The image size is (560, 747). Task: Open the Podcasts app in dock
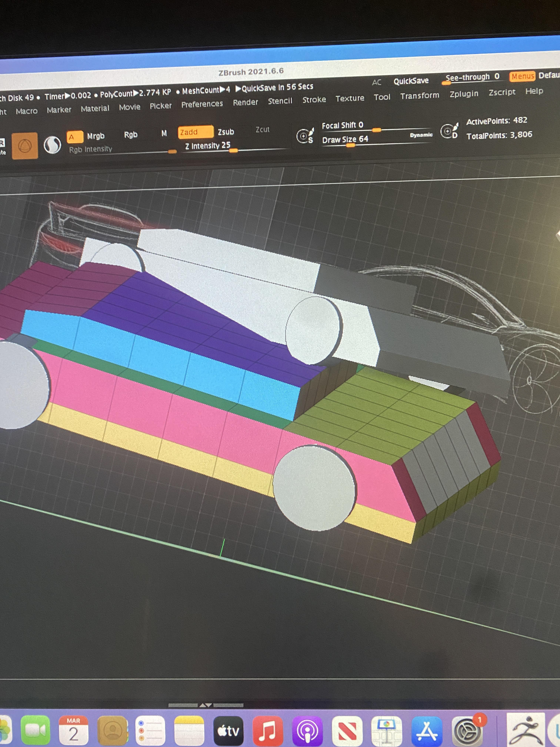pos(307,731)
